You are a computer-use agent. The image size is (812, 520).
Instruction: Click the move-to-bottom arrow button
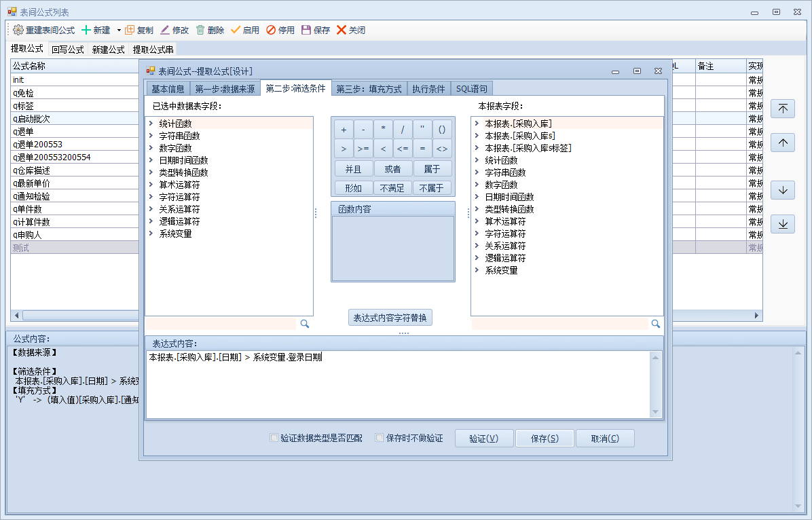(x=782, y=224)
